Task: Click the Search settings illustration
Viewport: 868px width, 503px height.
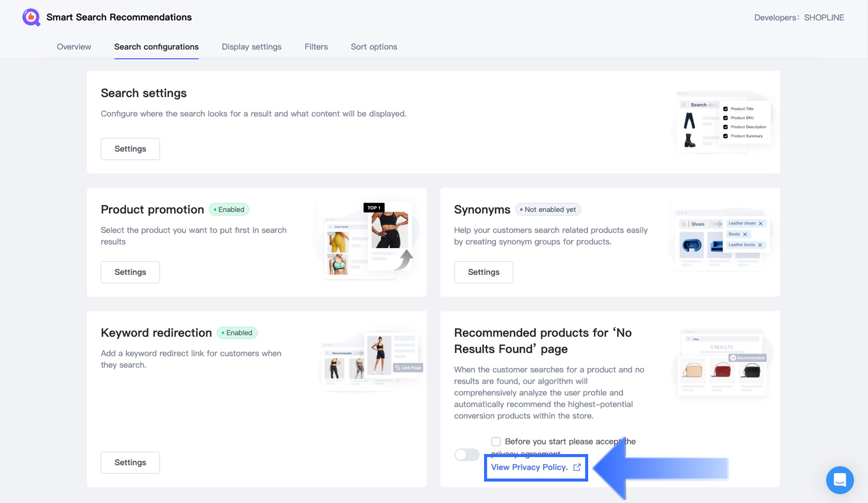Action: pos(722,122)
